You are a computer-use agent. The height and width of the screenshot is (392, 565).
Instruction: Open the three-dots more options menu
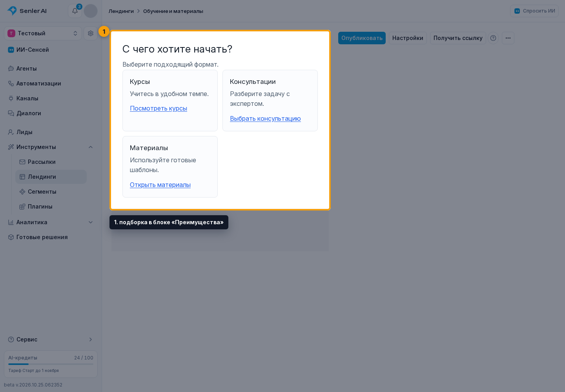pyautogui.click(x=508, y=38)
